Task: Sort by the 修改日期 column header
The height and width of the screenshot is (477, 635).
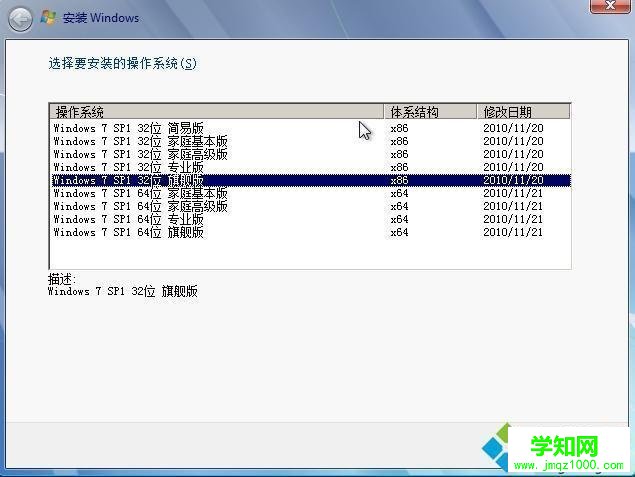Action: (x=523, y=111)
